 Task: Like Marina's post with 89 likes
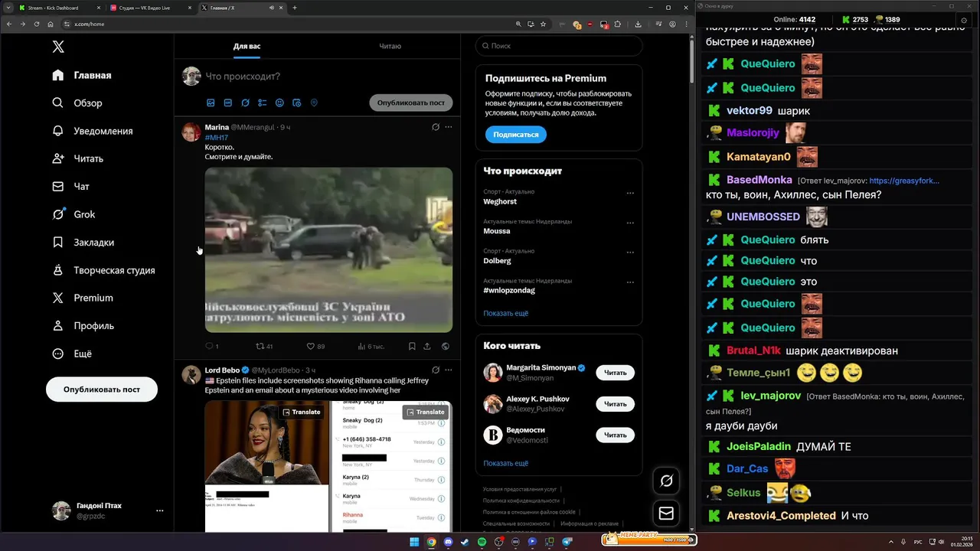(x=315, y=347)
